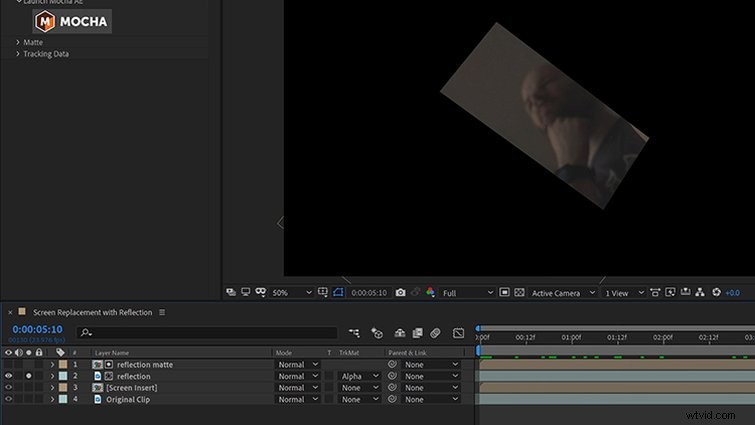This screenshot has width=755, height=425.
Task: Click the layer search field
Action: (x=207, y=333)
